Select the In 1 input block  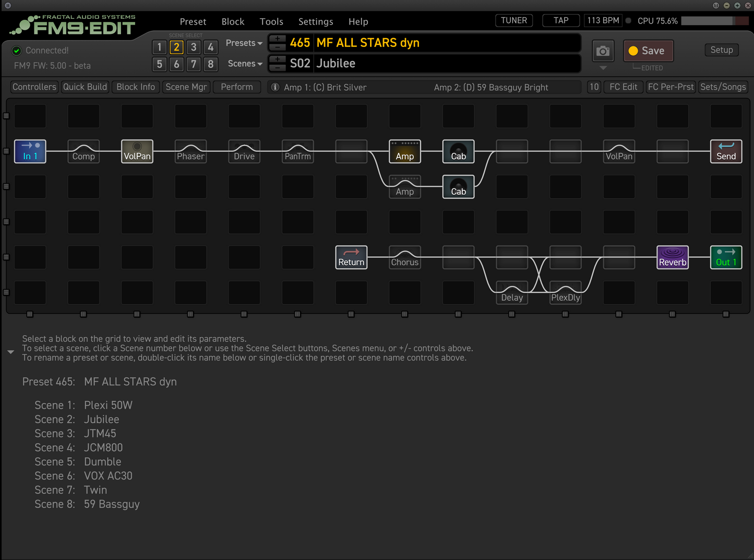click(30, 151)
